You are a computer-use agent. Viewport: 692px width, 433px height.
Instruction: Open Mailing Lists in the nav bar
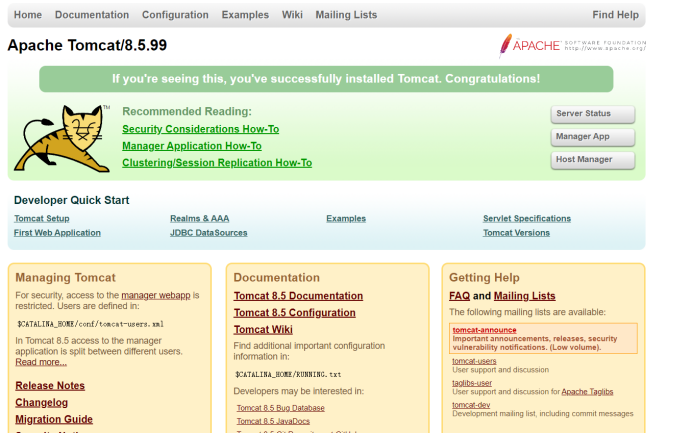346,15
